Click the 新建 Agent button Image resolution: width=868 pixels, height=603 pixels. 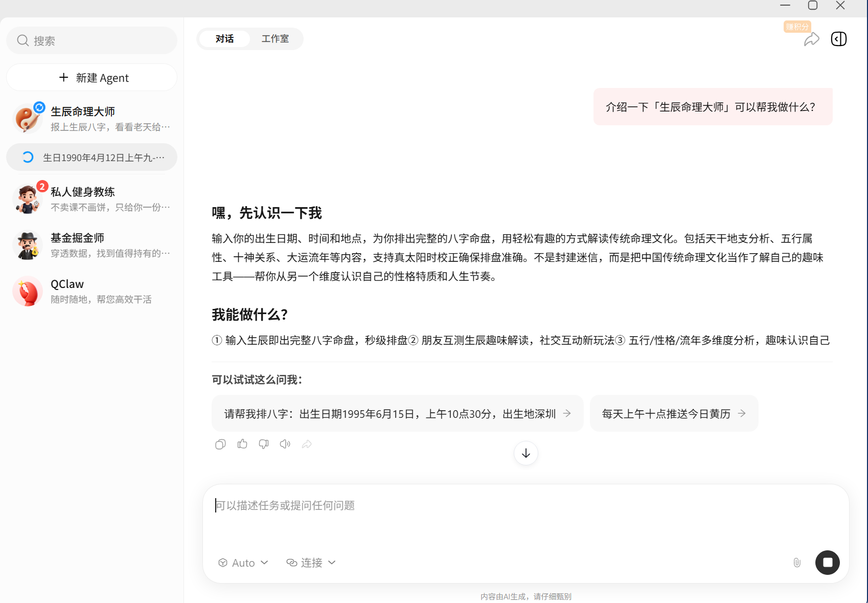[92, 77]
